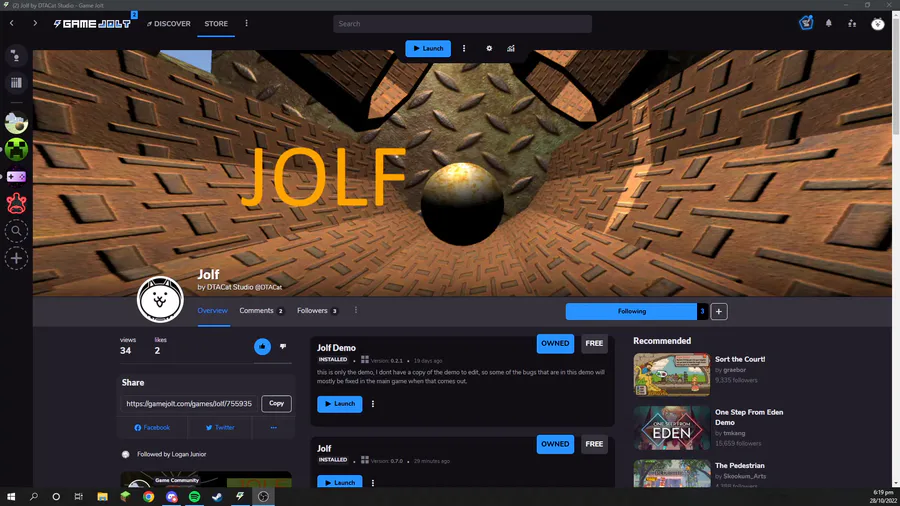Open the Logan Junior follower avatar

pos(126,454)
